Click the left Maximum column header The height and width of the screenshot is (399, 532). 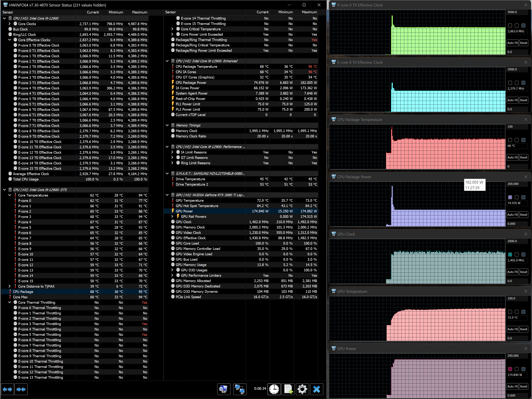139,12
